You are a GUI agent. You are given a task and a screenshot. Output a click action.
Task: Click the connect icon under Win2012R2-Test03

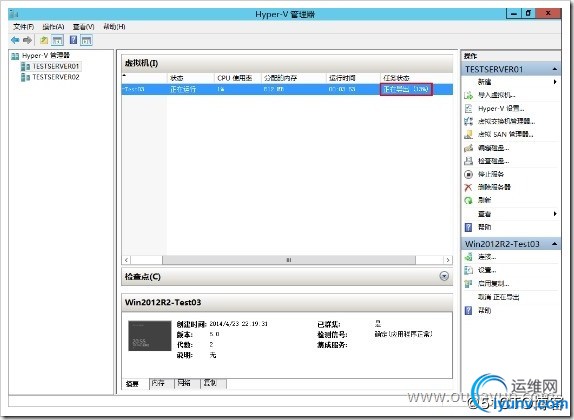pyautogui.click(x=468, y=257)
